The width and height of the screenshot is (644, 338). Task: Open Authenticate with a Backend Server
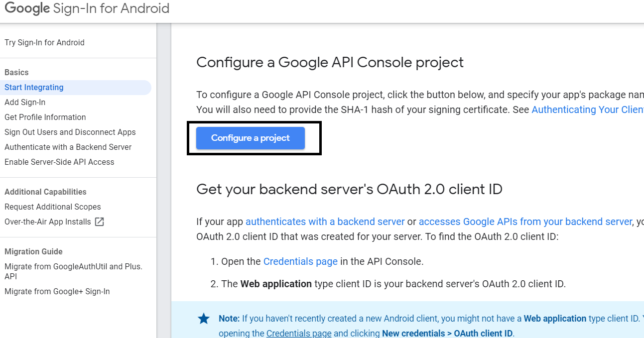(x=68, y=147)
